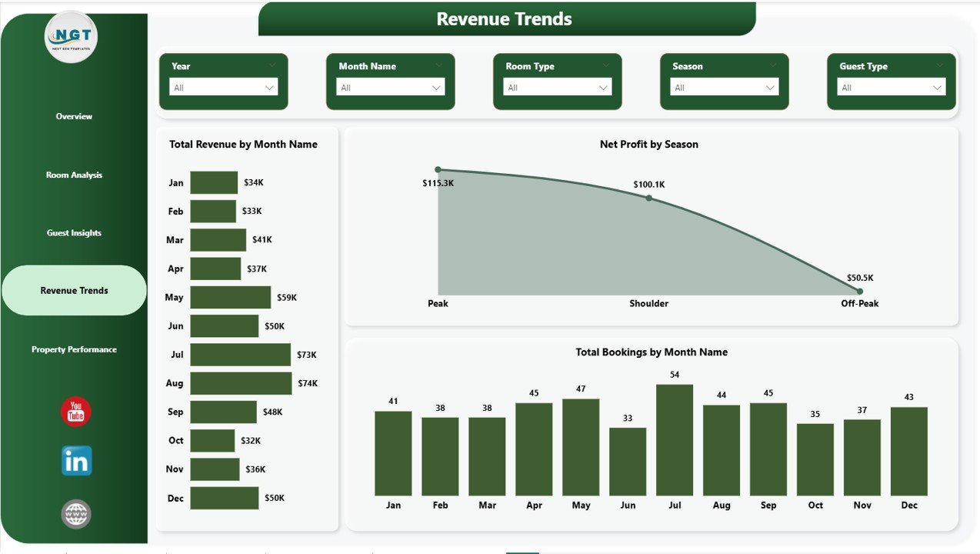Image resolution: width=980 pixels, height=554 pixels.
Task: Click the NGT logo at top left
Action: point(72,37)
